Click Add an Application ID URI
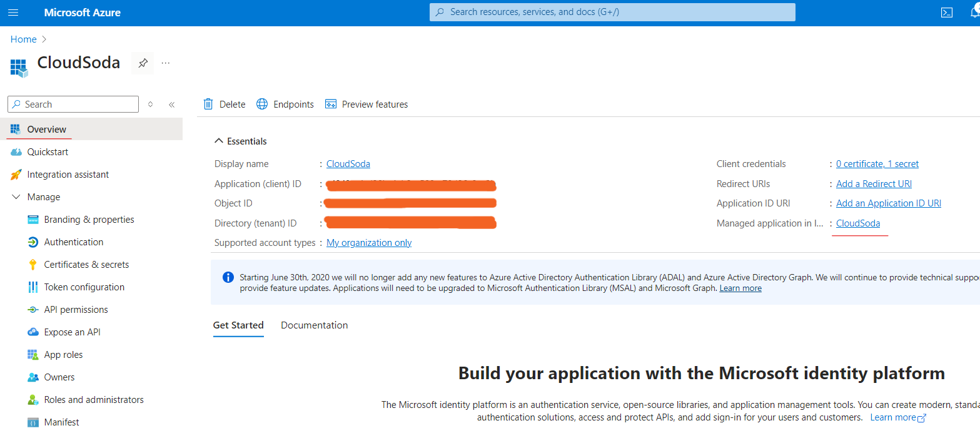Image resolution: width=980 pixels, height=438 pixels. pos(889,203)
